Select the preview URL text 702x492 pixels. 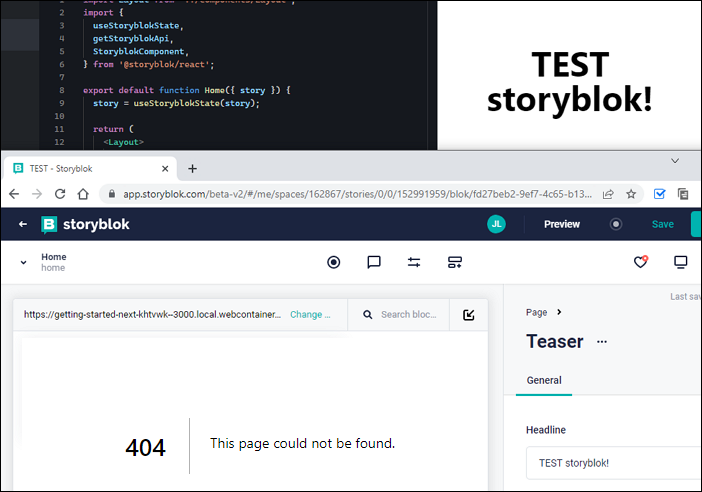click(152, 315)
